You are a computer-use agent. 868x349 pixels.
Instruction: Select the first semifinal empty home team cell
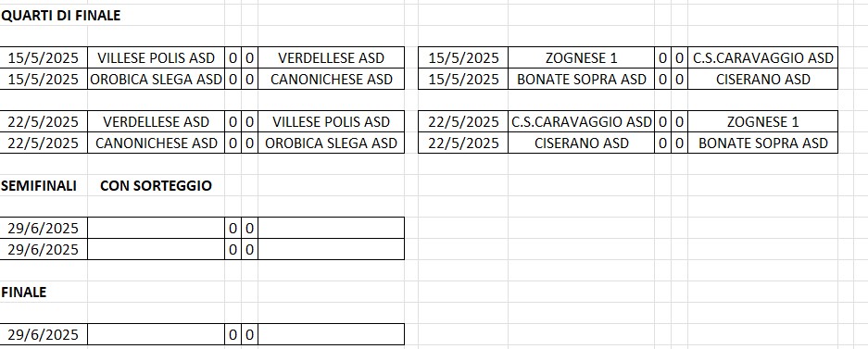click(157, 228)
